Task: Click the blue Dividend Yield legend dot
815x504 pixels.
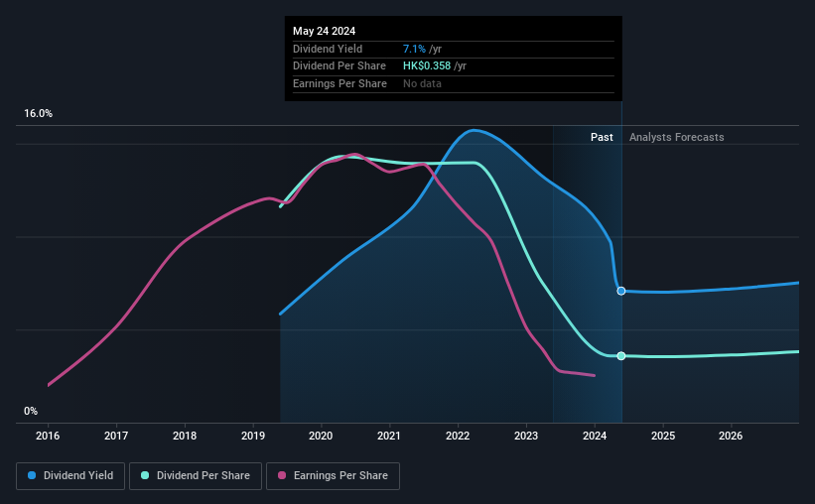Action: tap(32, 475)
